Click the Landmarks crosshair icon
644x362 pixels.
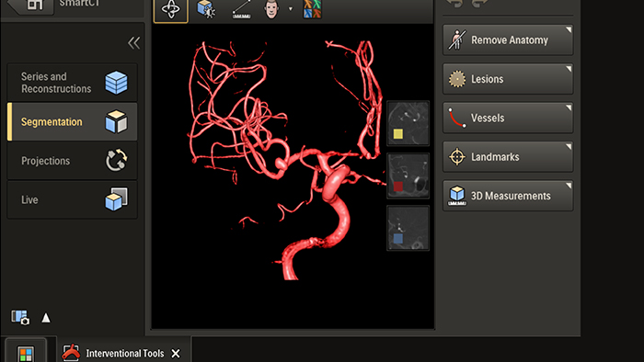[x=456, y=156]
